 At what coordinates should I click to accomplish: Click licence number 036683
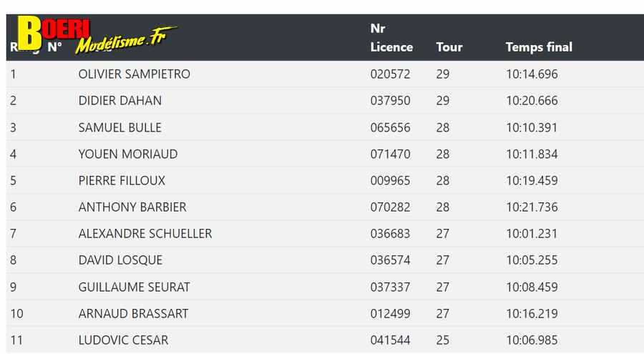click(x=390, y=234)
